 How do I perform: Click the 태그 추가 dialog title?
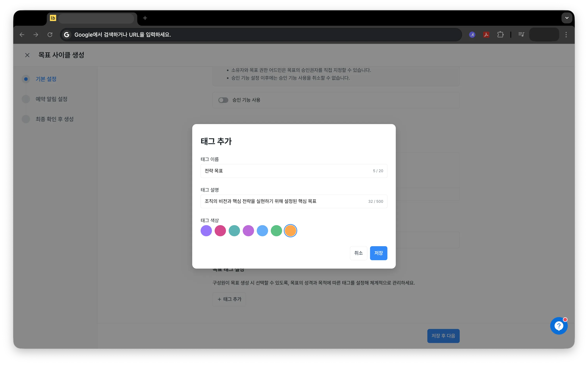[x=216, y=141]
